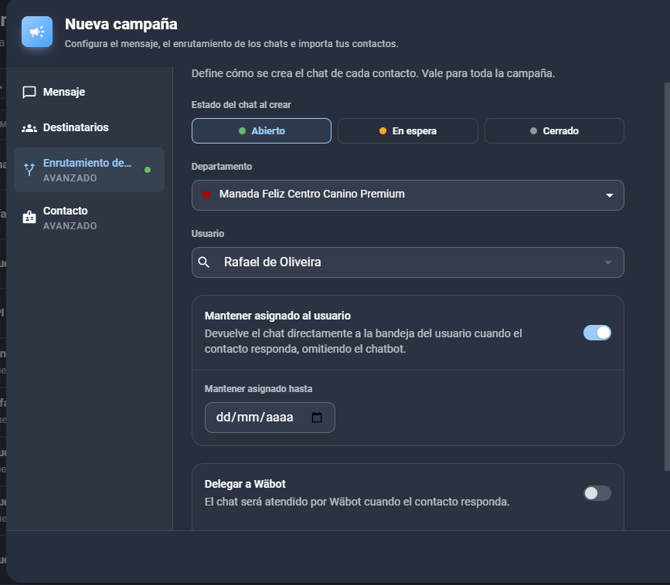Image resolution: width=670 pixels, height=585 pixels.
Task: Set chat state to Abierto
Action: [x=262, y=131]
